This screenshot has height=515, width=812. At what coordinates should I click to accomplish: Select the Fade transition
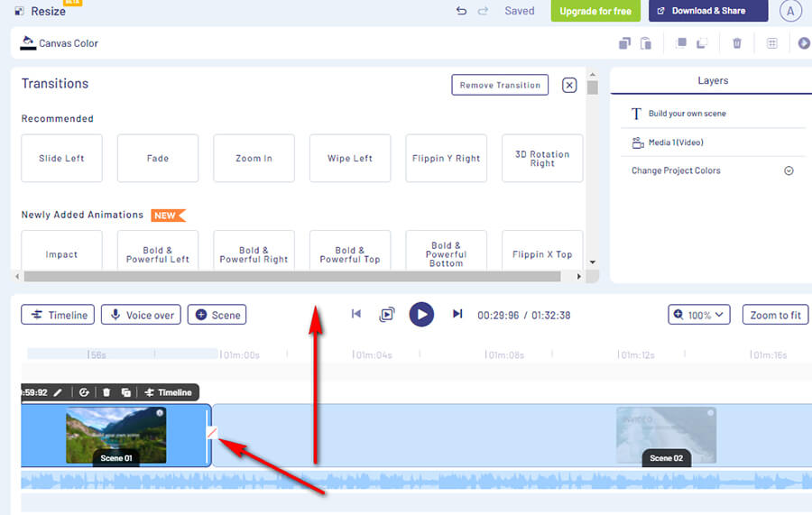pyautogui.click(x=158, y=159)
